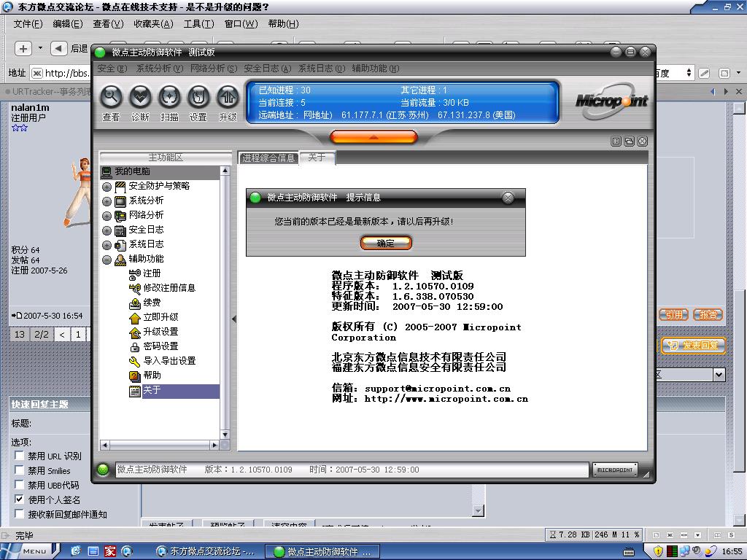Toggle 禁用 Smilies checkbox

point(19,470)
